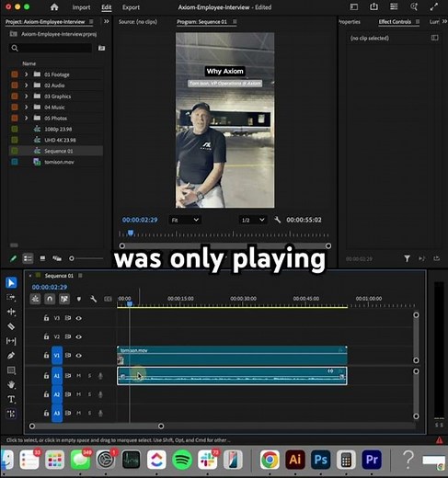Select the Rectangle tool
Image resolution: width=448 pixels, height=478 pixels.
point(11,370)
